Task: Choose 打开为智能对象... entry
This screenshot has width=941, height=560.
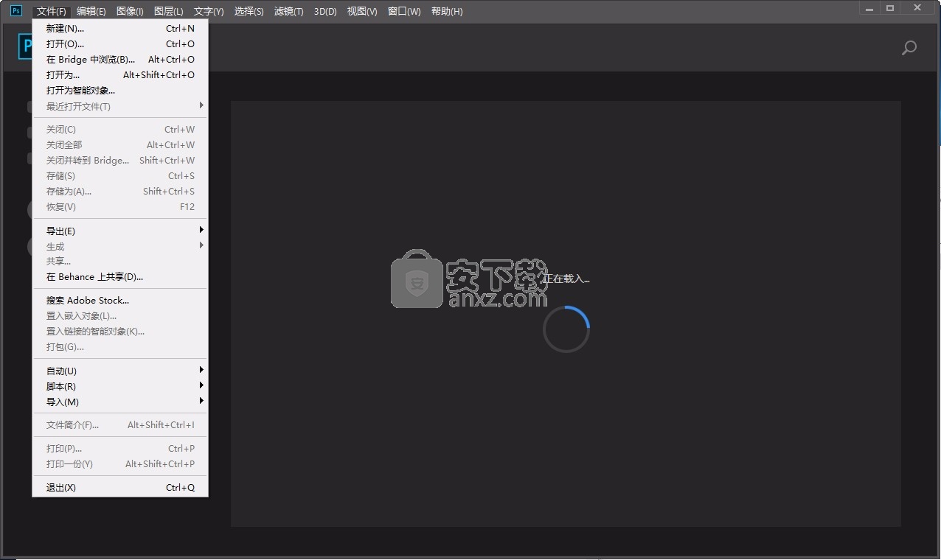Action: [120, 91]
